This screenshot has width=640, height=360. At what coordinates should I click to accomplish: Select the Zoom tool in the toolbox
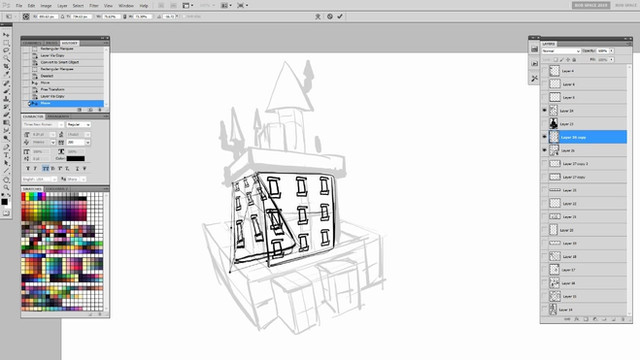6,187
